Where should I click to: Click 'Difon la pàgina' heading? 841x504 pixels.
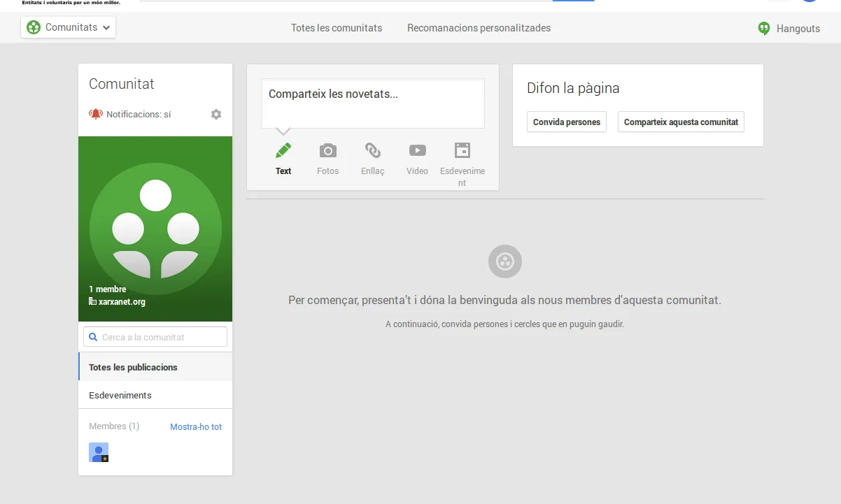[573, 88]
